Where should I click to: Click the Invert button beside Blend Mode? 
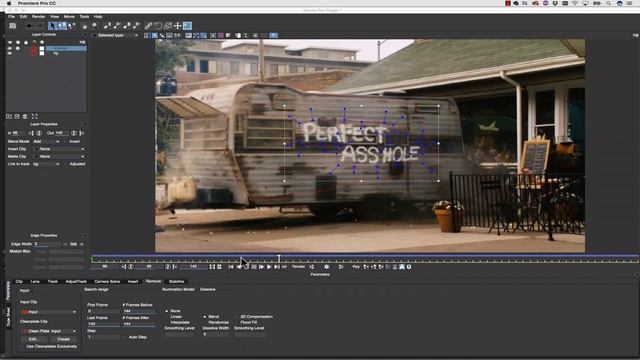(x=75, y=141)
